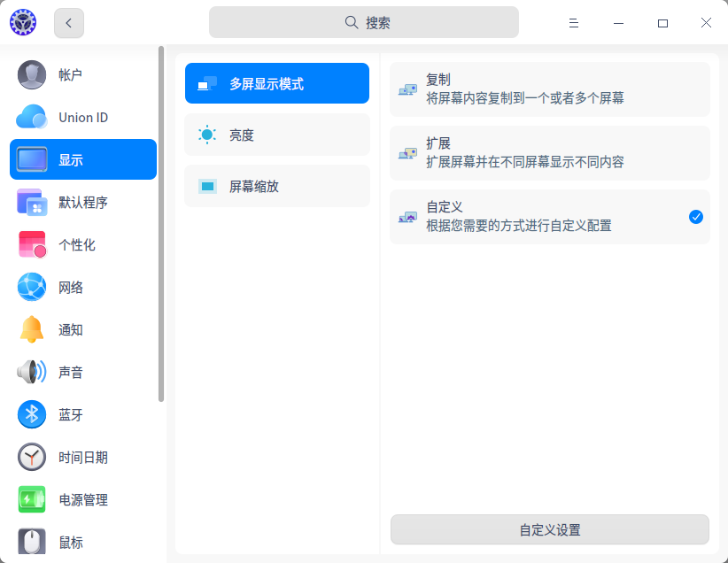Open the 网络 network globe icon
The width and height of the screenshot is (728, 563).
(x=32, y=288)
